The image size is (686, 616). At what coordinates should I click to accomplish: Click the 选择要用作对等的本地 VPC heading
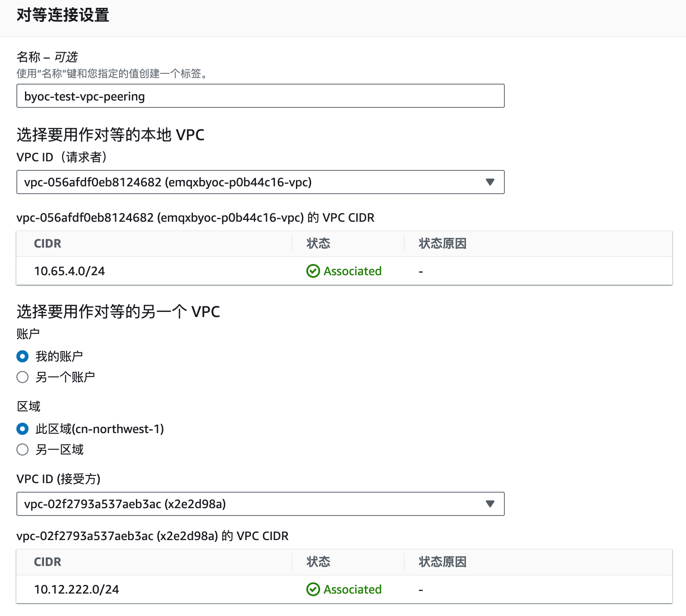(x=110, y=135)
